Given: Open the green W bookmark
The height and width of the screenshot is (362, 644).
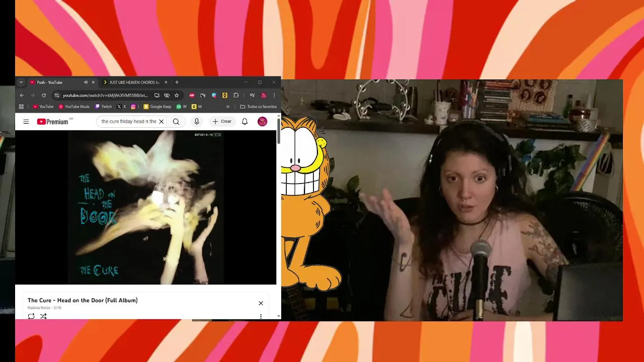Looking at the screenshot, I should click(182, 107).
